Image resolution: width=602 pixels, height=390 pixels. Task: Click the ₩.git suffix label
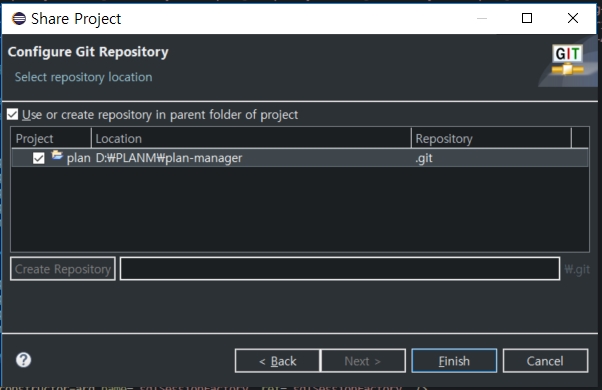pyautogui.click(x=577, y=269)
